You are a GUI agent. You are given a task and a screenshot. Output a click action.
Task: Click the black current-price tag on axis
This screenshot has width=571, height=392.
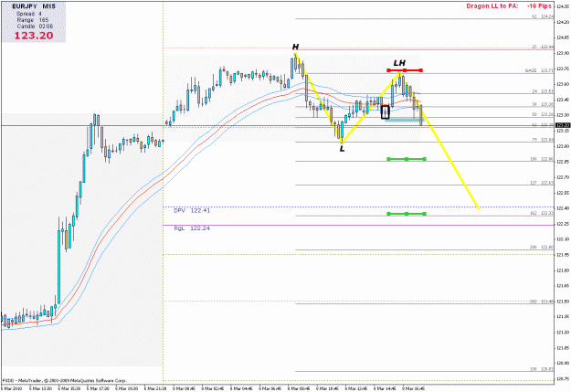click(563, 125)
